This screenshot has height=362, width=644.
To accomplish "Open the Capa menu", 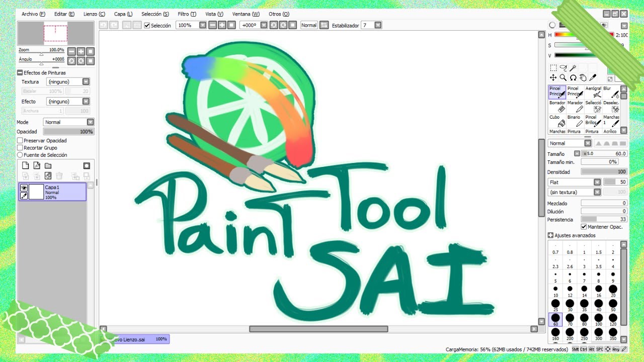I will (123, 14).
